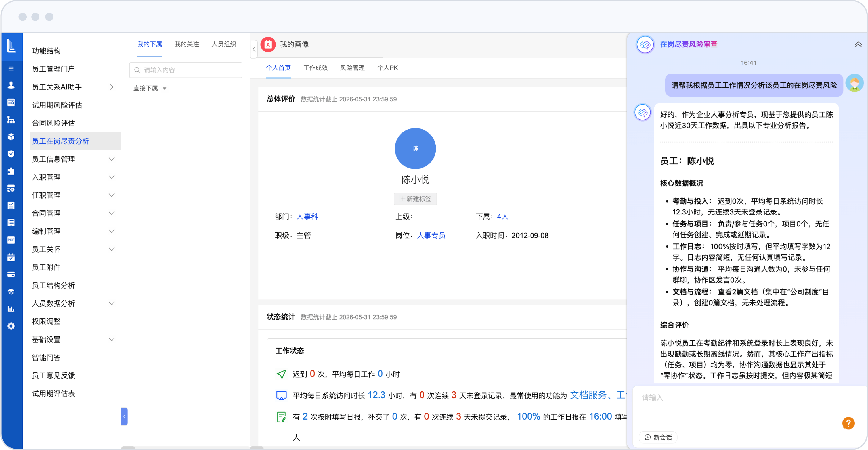Open the bar chart icon in the blue sidebar
The image size is (868, 450).
[11, 309]
